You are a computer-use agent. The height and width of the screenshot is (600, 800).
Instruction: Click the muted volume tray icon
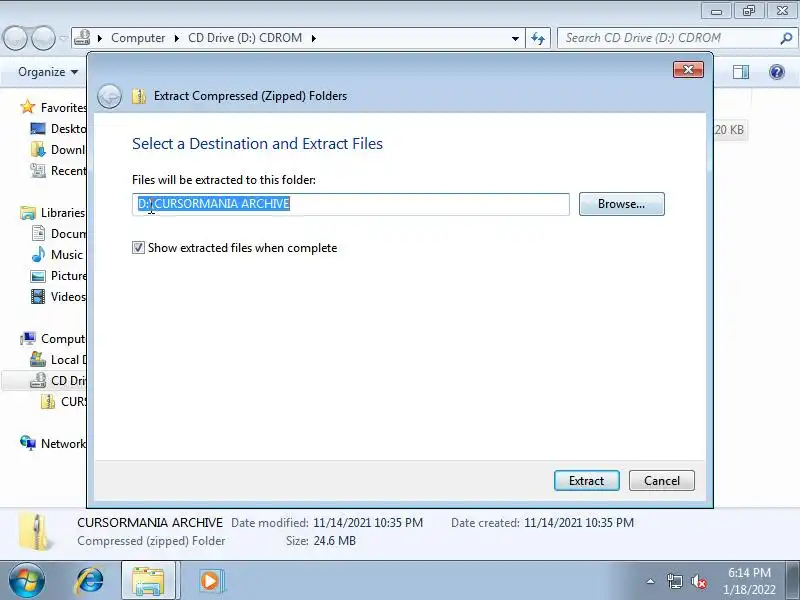pos(698,581)
